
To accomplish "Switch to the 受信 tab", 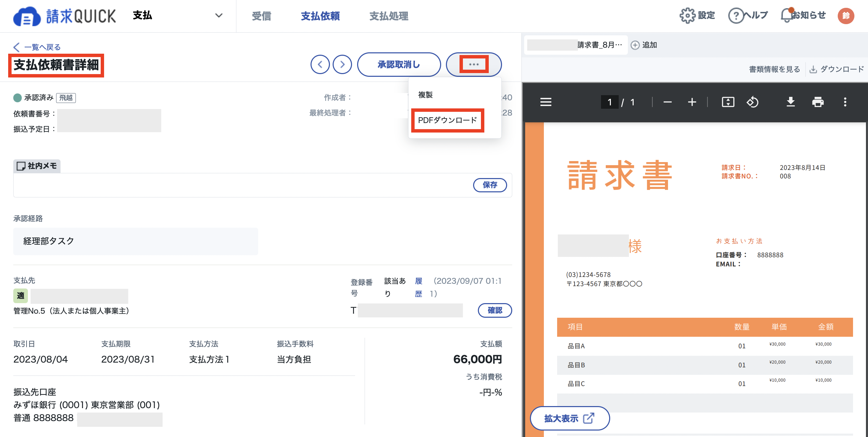I will point(262,16).
